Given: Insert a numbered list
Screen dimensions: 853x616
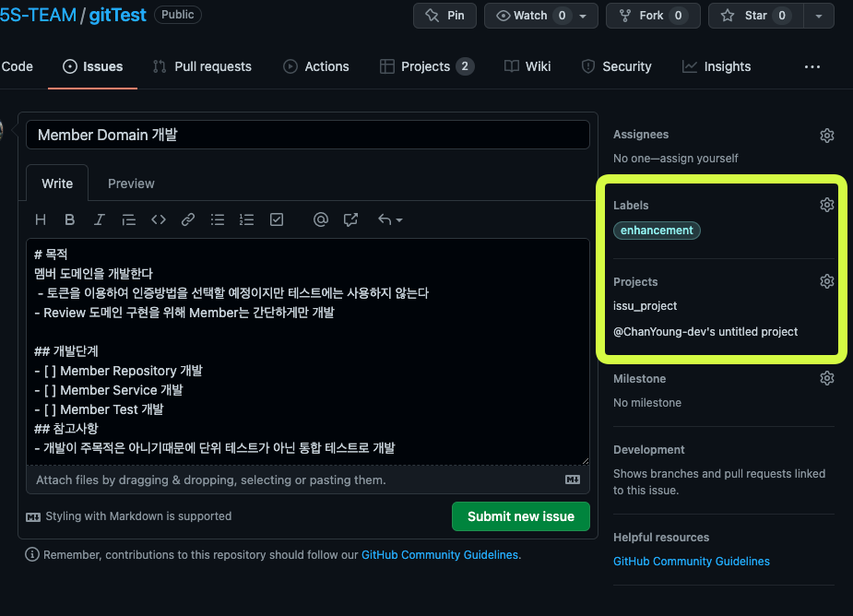Looking at the screenshot, I should click(246, 219).
